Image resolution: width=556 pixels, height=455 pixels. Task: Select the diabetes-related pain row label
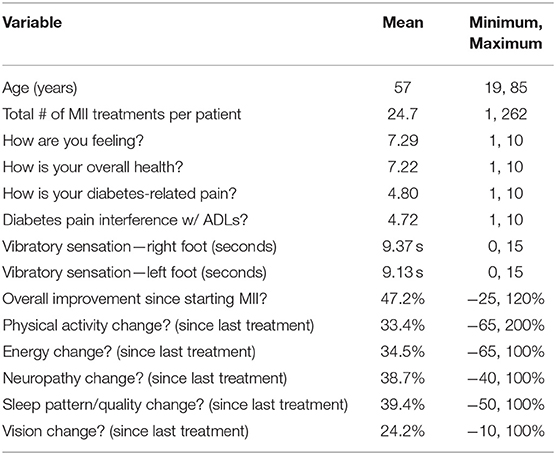click(x=119, y=194)
